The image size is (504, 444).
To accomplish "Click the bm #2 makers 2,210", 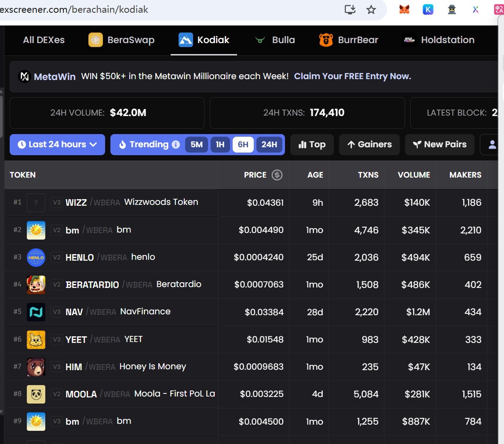I will [x=471, y=230].
